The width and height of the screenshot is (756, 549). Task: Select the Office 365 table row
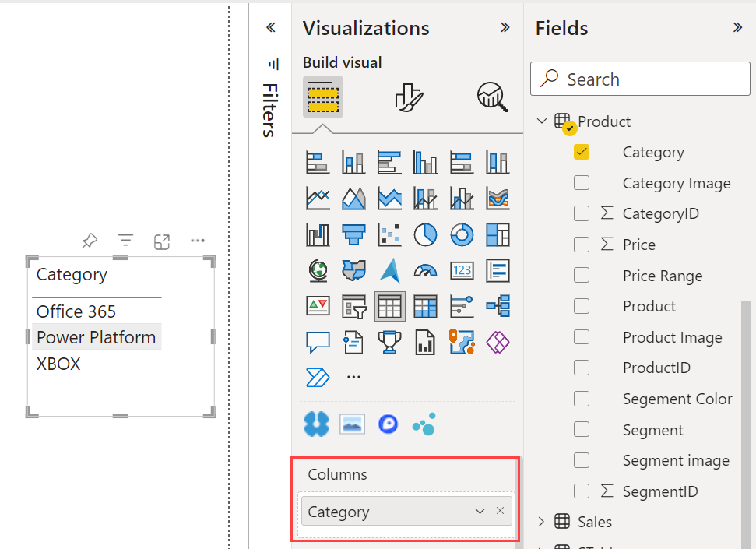[x=97, y=311]
